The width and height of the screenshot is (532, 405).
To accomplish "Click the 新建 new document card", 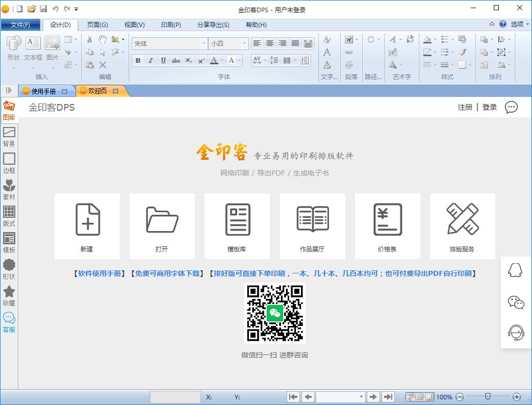I will [x=87, y=226].
